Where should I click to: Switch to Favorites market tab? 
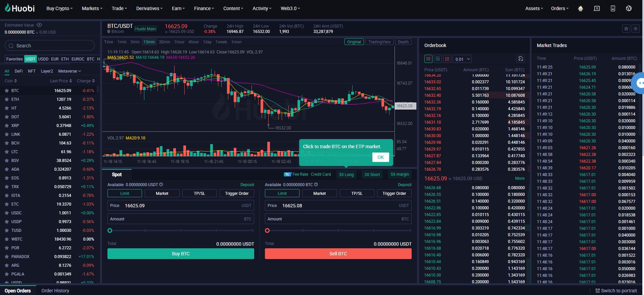(14, 59)
